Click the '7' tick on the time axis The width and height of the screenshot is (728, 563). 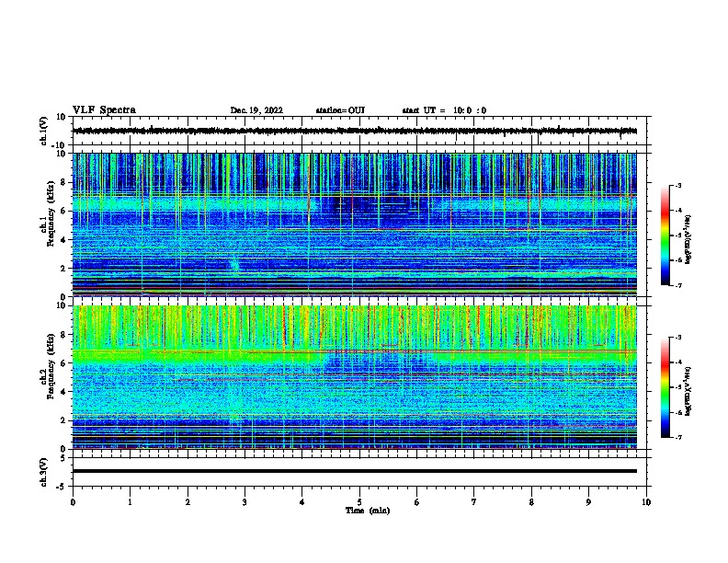(474, 502)
